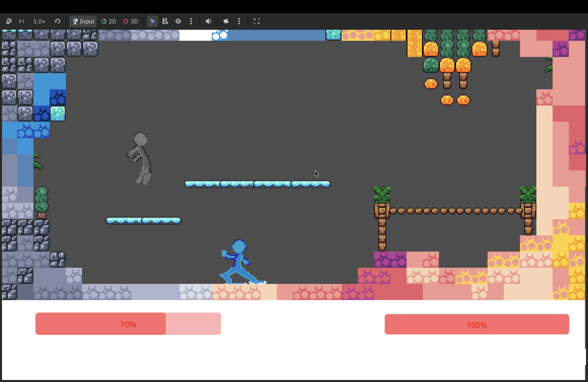588x382 pixels.
Task: Open the 1.0× game speed dropdown
Action: point(39,21)
